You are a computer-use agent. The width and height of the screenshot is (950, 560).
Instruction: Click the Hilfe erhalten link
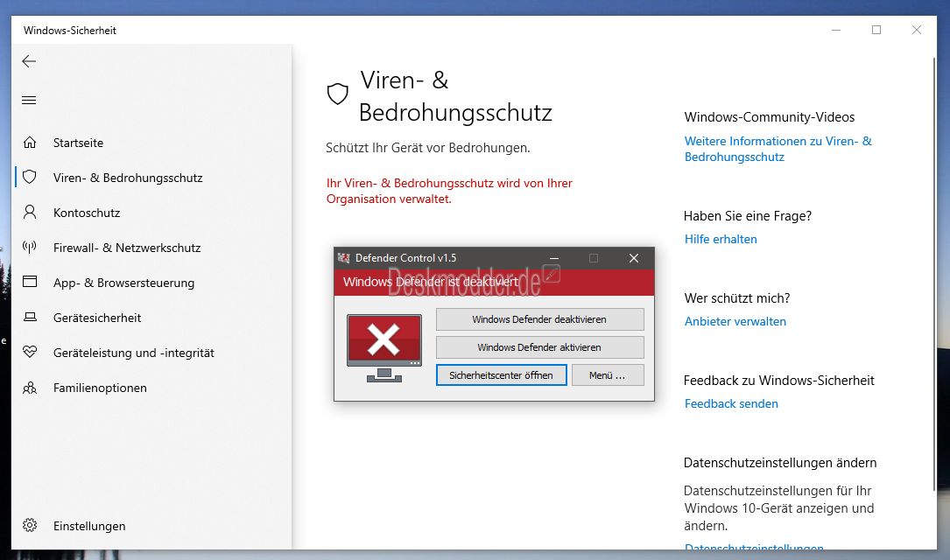(x=721, y=239)
